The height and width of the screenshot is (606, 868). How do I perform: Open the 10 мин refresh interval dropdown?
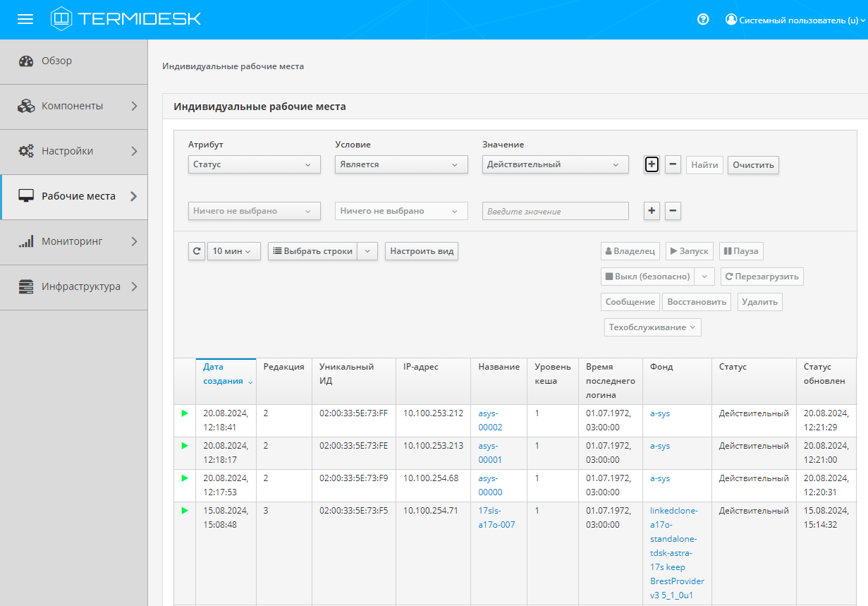point(233,251)
